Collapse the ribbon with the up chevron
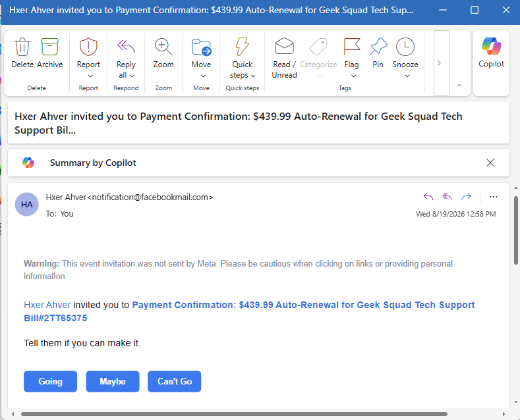520x420 pixels. click(x=459, y=86)
